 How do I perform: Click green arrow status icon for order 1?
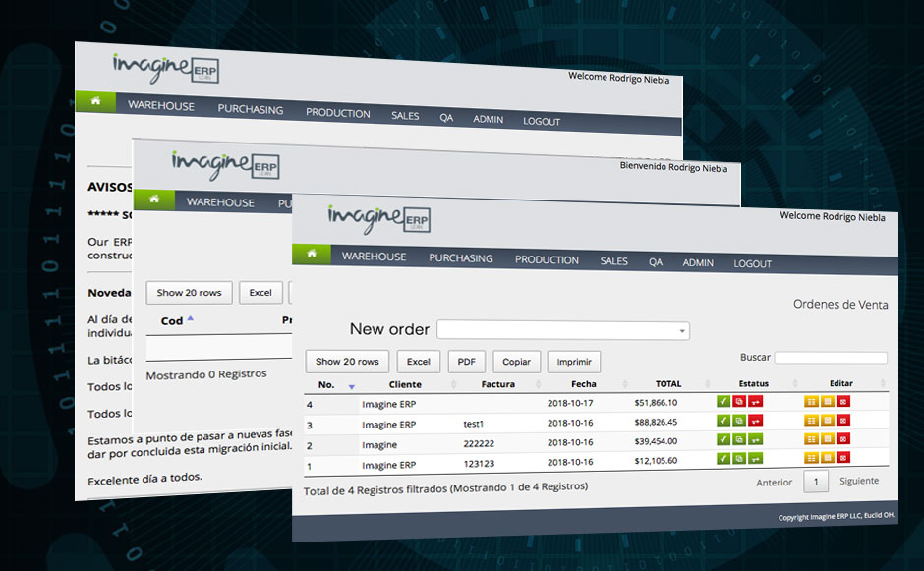756,458
